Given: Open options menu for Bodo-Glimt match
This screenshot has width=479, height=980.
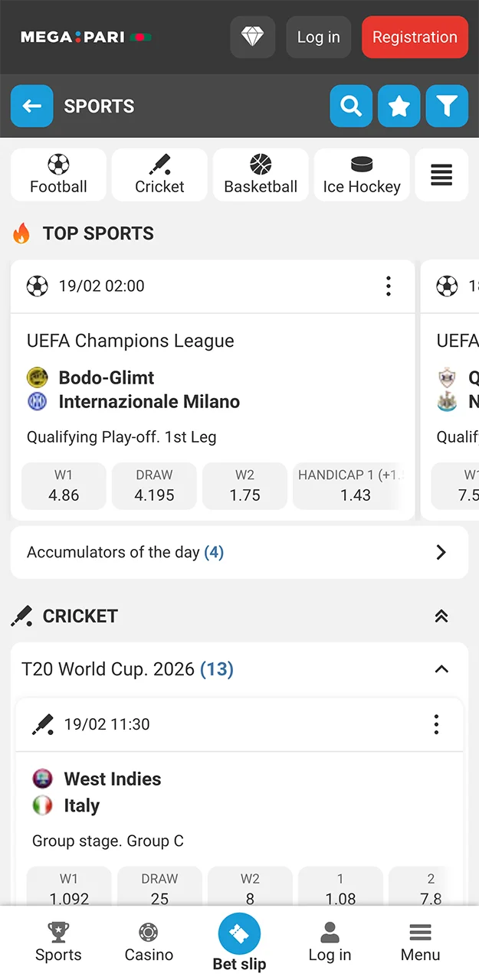Looking at the screenshot, I should pyautogui.click(x=389, y=286).
